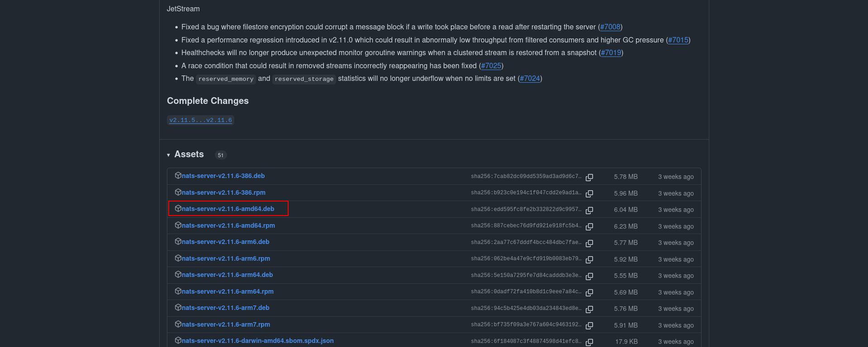Download nats-server-v2.11.6-arm7.rpm
Screen dimensions: 868x347
226,324
